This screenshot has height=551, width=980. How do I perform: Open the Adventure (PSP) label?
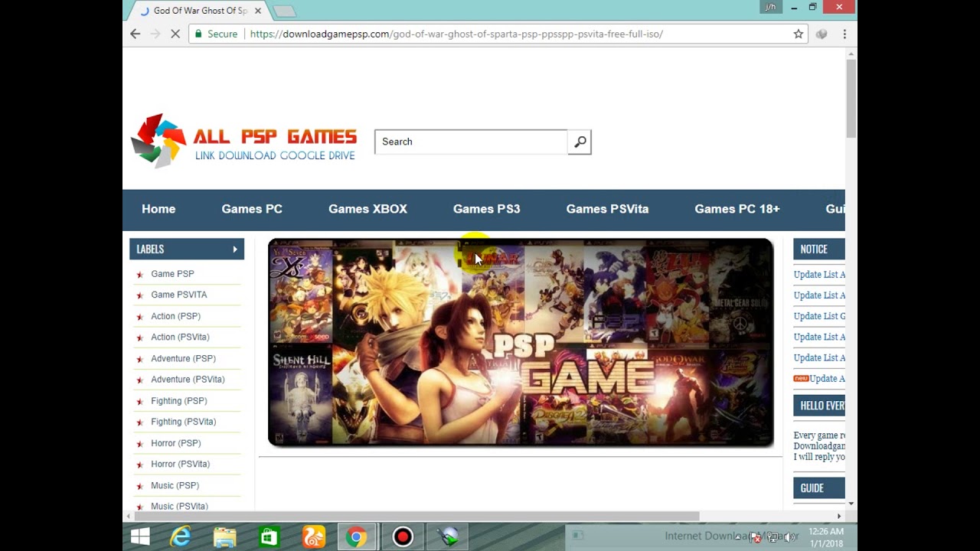pyautogui.click(x=183, y=358)
